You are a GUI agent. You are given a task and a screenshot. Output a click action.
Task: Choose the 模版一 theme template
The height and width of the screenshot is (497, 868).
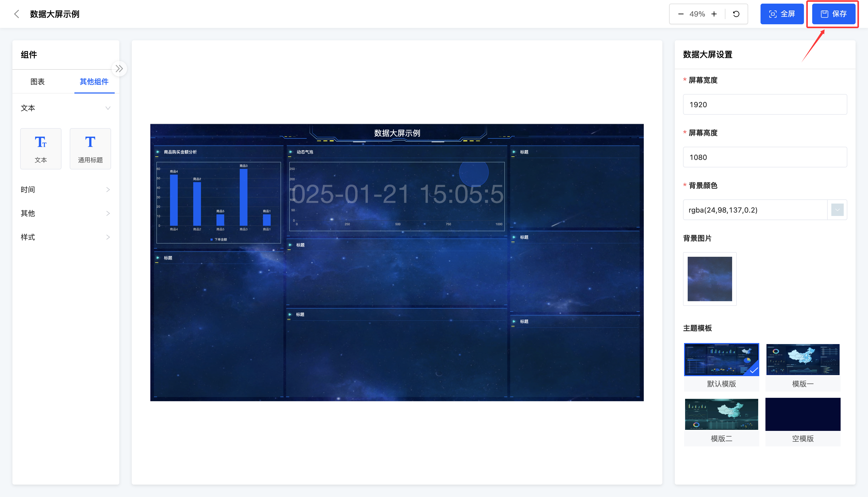tap(802, 360)
